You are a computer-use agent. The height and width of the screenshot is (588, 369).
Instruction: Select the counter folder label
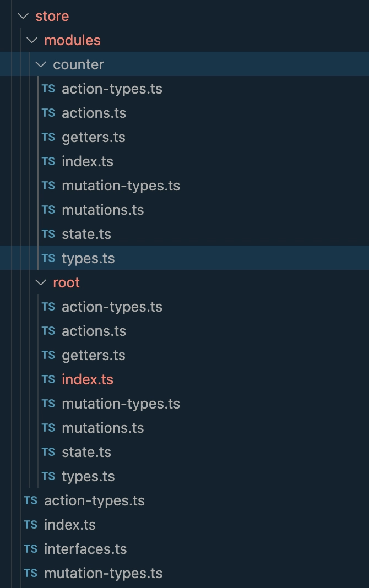point(79,64)
